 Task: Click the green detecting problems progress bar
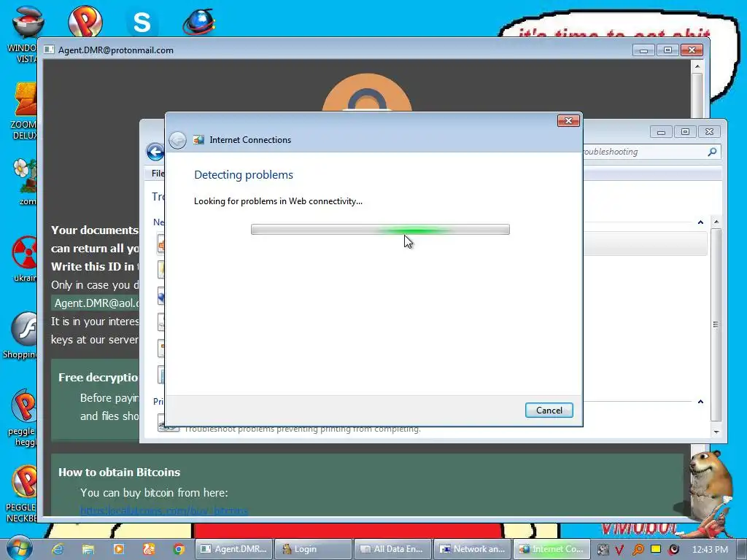tap(380, 230)
